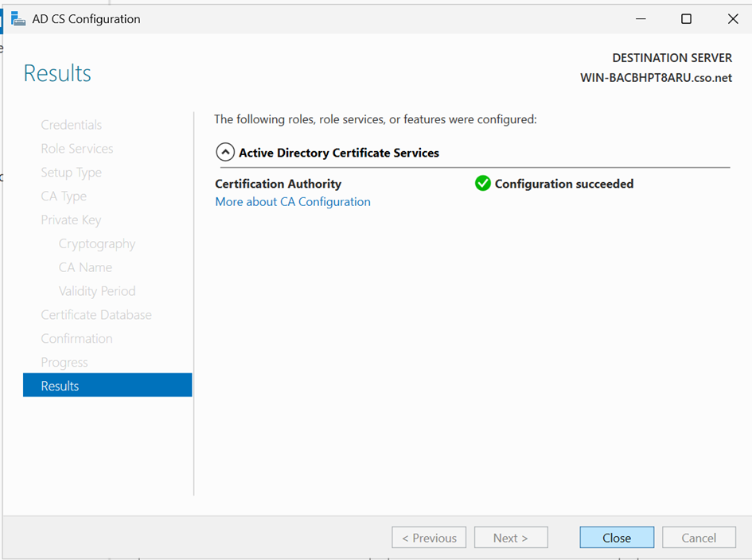This screenshot has height=560, width=752.
Task: Click the AD CS Configuration title bar icon
Action: coord(18,19)
